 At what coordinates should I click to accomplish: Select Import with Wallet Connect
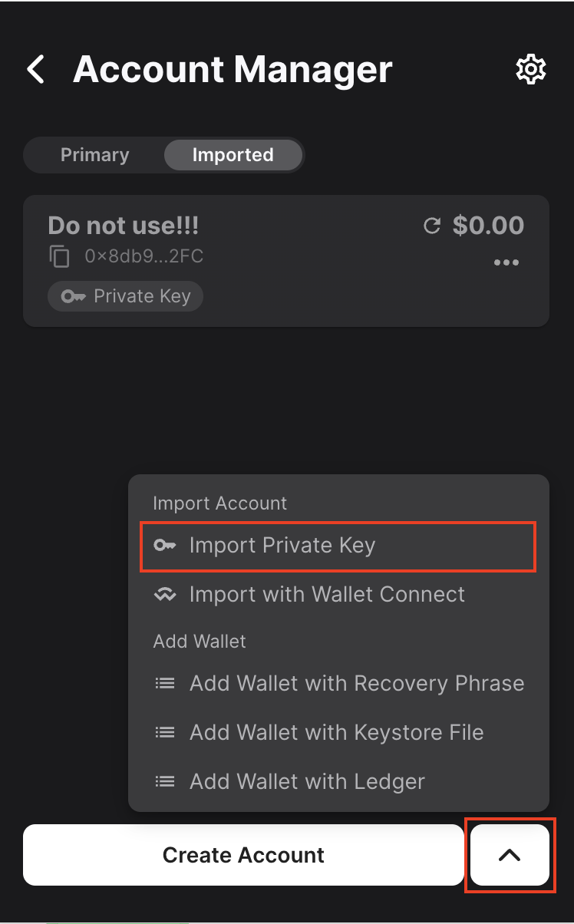click(327, 595)
